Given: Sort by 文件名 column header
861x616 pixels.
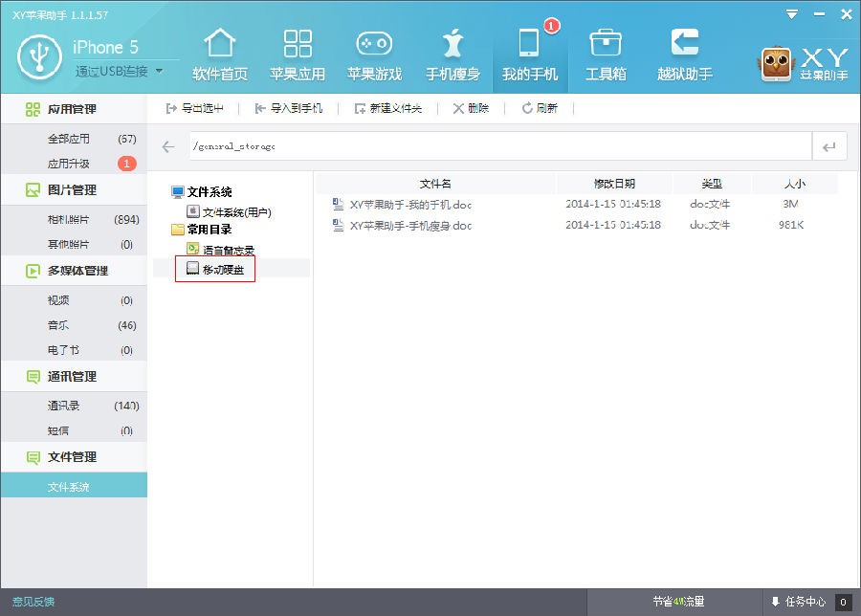Looking at the screenshot, I should tap(435, 184).
